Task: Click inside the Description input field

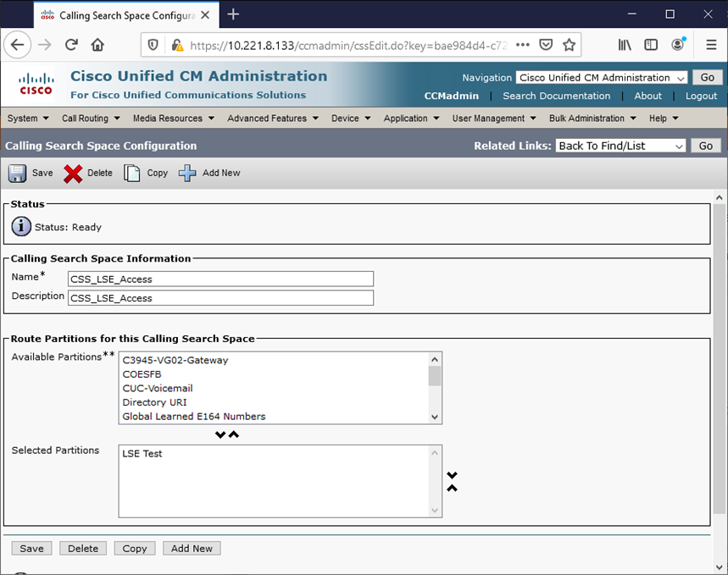Action: [220, 298]
